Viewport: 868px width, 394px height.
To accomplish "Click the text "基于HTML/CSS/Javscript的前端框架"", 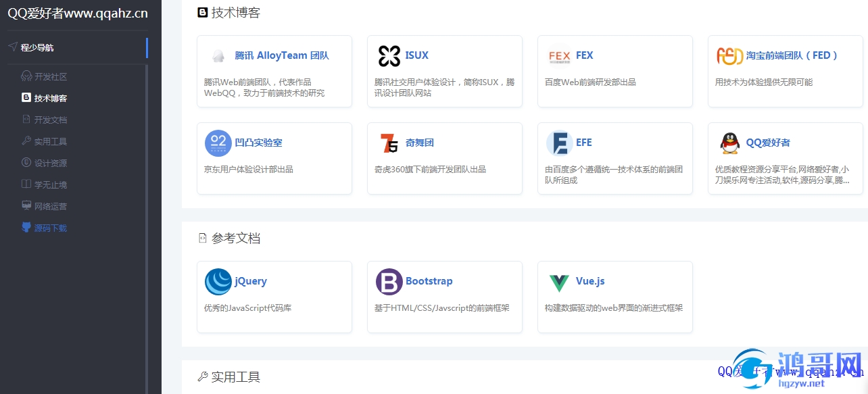I will (442, 308).
